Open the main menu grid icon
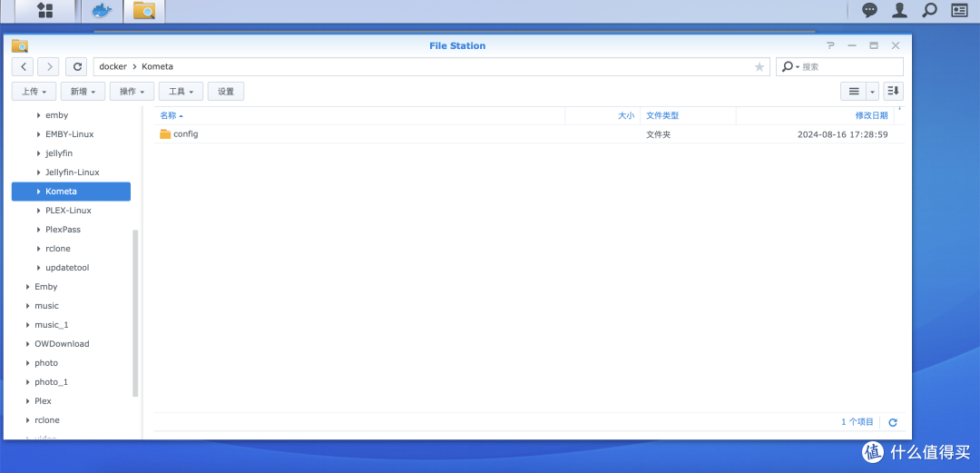Viewport: 980px width, 473px height. (x=44, y=11)
